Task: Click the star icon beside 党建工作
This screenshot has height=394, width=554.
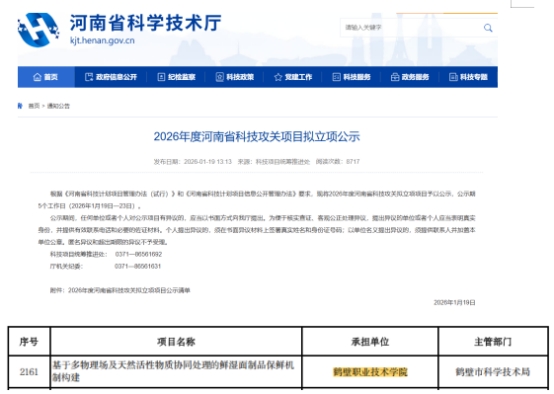Action: 278,77
